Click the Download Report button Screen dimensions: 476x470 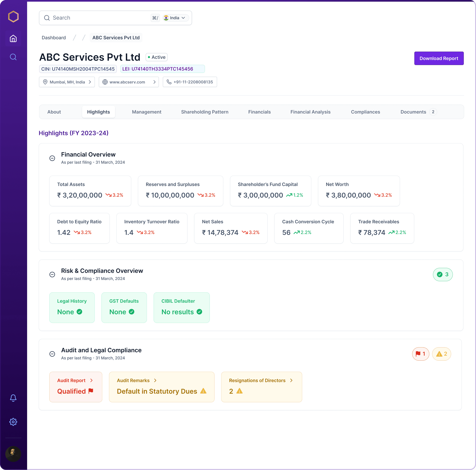439,58
